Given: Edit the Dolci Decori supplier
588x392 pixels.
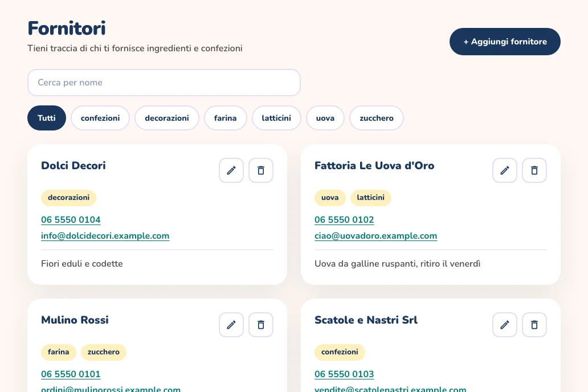Looking at the screenshot, I should [x=231, y=170].
